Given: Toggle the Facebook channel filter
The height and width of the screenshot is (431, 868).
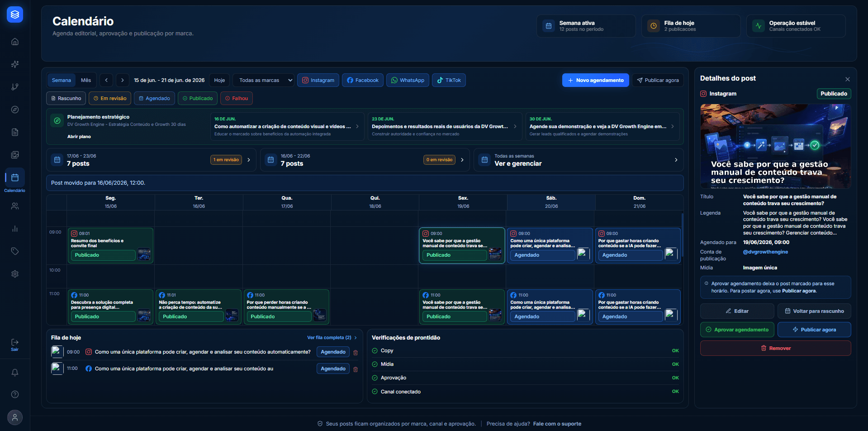Looking at the screenshot, I should pyautogui.click(x=363, y=80).
